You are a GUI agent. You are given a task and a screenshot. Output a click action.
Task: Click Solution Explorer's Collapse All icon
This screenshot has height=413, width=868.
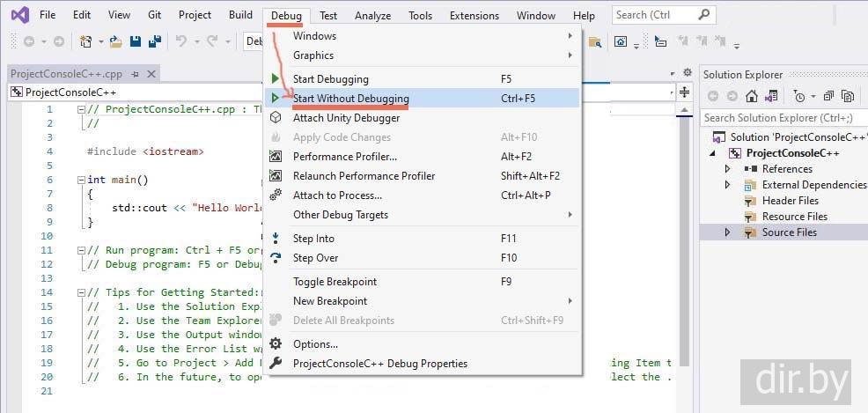(x=828, y=96)
